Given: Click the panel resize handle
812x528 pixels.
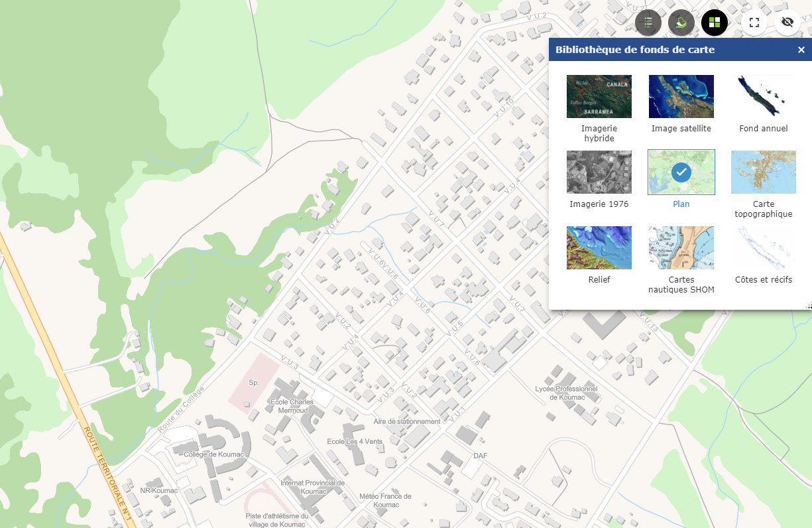Looking at the screenshot, I should [808, 306].
